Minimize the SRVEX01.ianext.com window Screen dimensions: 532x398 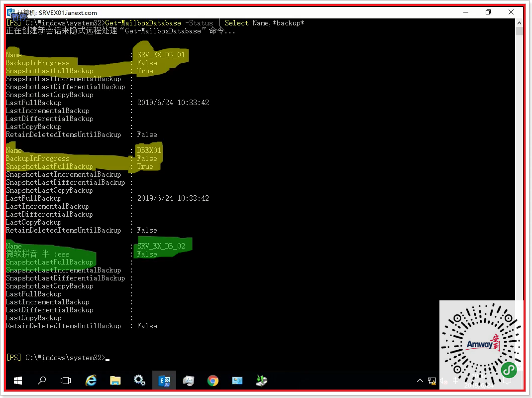pyautogui.click(x=466, y=12)
